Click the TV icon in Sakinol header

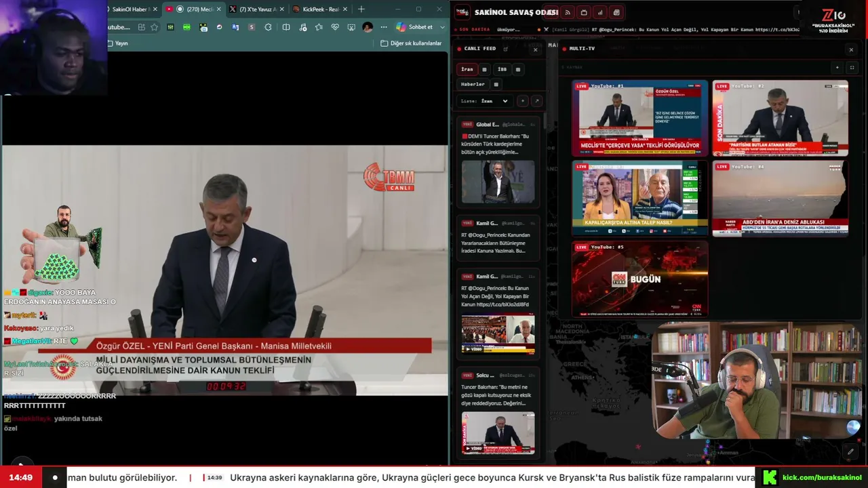click(584, 12)
